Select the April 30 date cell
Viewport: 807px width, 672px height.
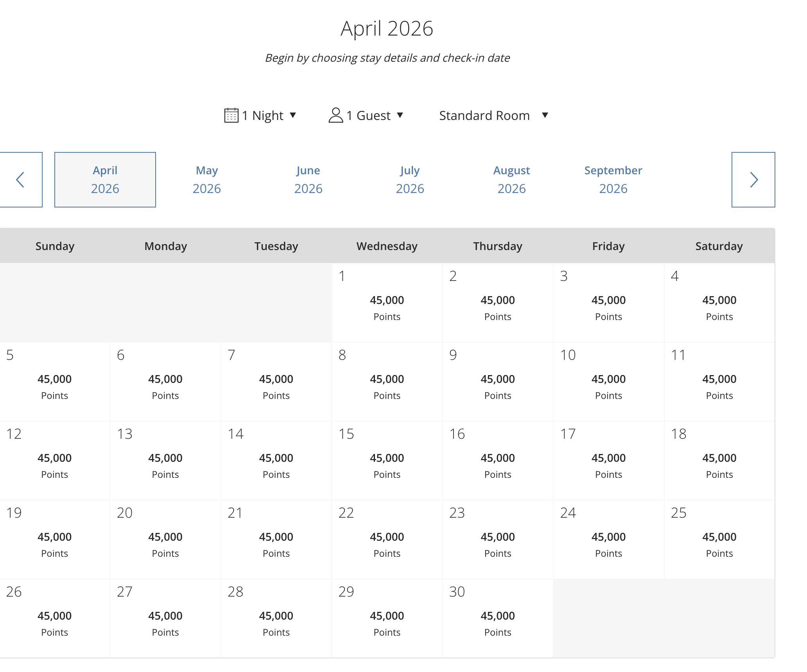498,618
